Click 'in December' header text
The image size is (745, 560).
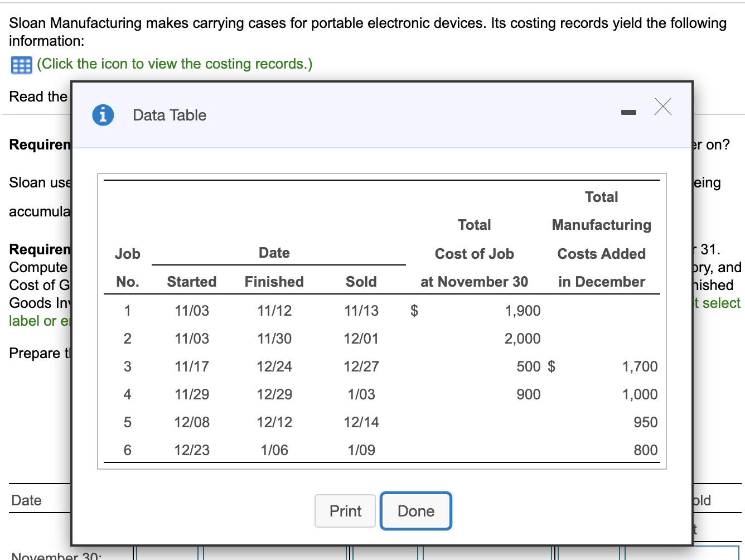click(602, 282)
